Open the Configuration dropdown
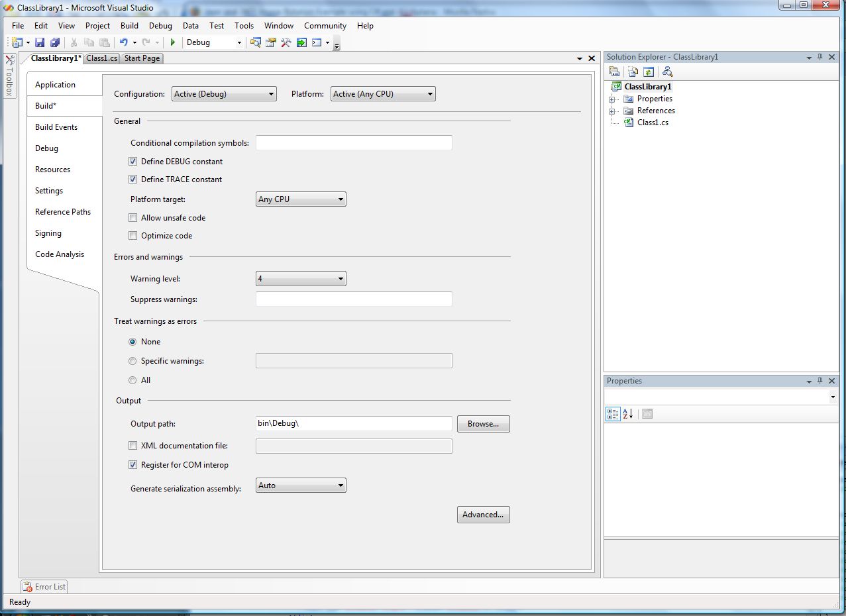 coord(224,94)
